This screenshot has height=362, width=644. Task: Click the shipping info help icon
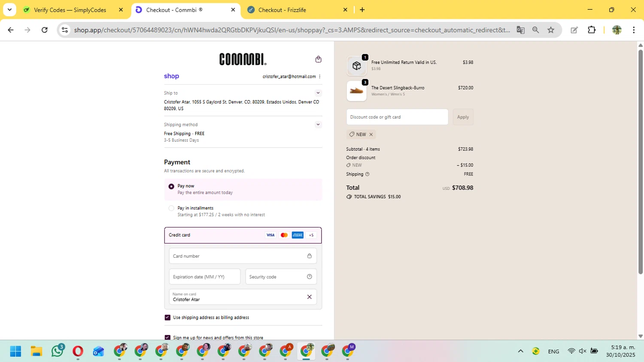[x=367, y=174]
